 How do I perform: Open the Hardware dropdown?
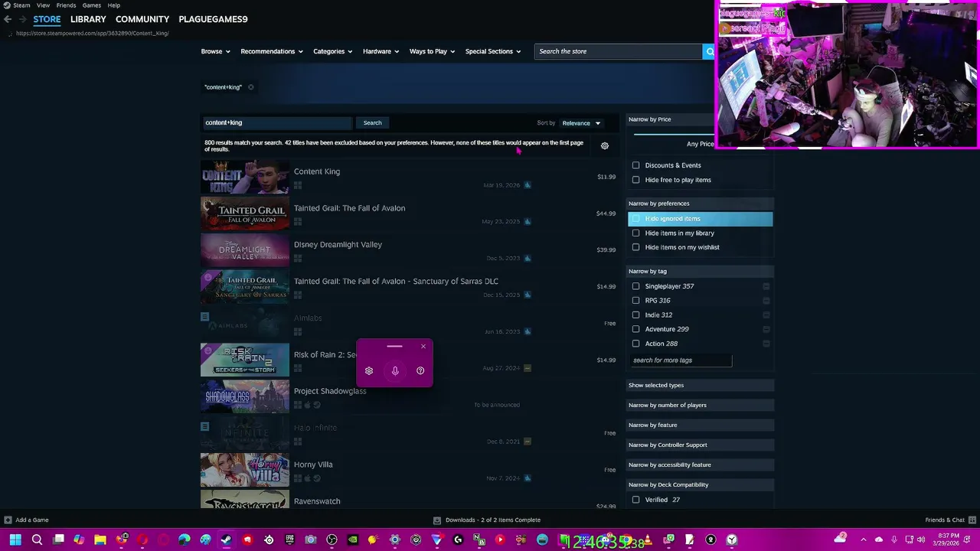(381, 51)
